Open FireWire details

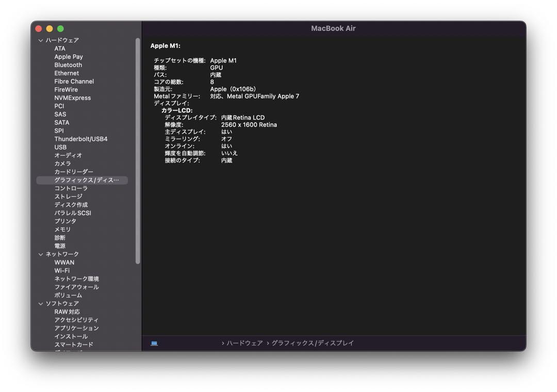coord(66,90)
